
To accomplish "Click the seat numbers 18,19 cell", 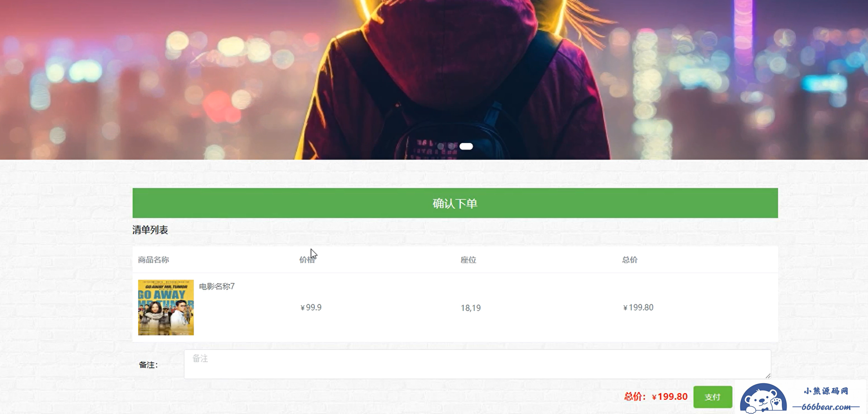I will pyautogui.click(x=471, y=308).
